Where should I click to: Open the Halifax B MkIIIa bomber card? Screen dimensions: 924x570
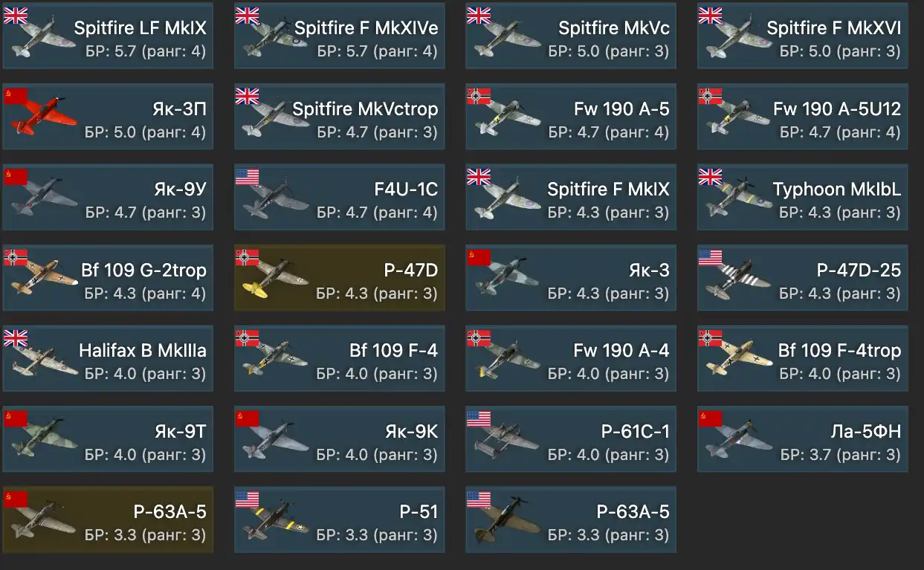(108, 358)
